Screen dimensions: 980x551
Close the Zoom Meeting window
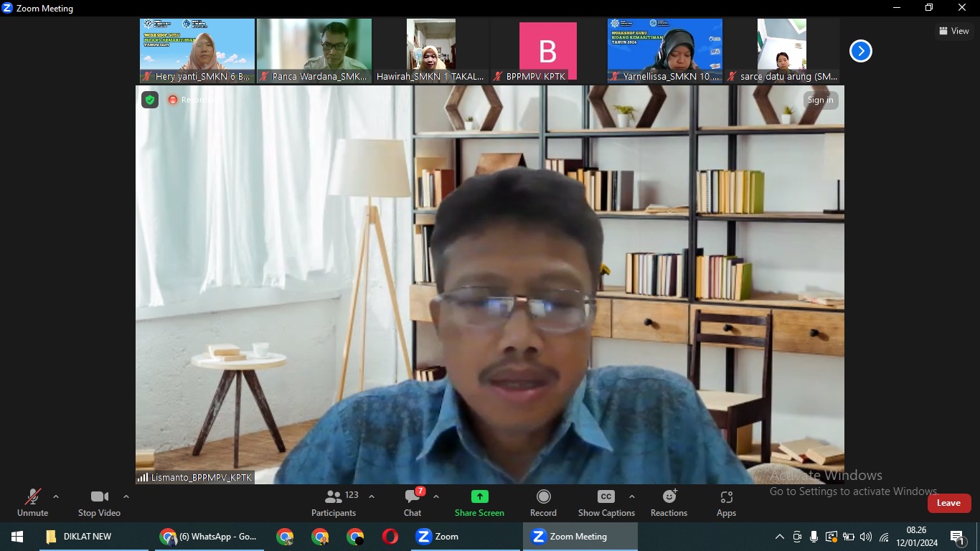[x=963, y=8]
